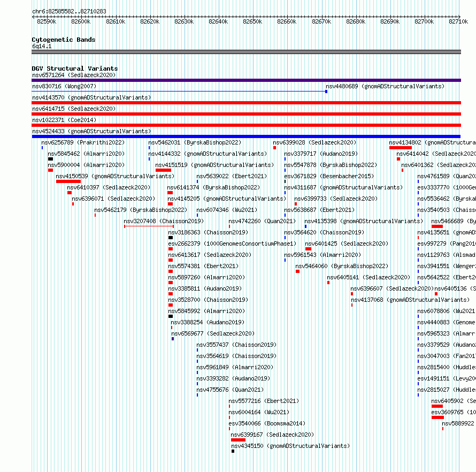476x472 pixels.
Task: Open nsv4145205 (gnomADStructuralVariants) entry
Action: click(x=227, y=199)
